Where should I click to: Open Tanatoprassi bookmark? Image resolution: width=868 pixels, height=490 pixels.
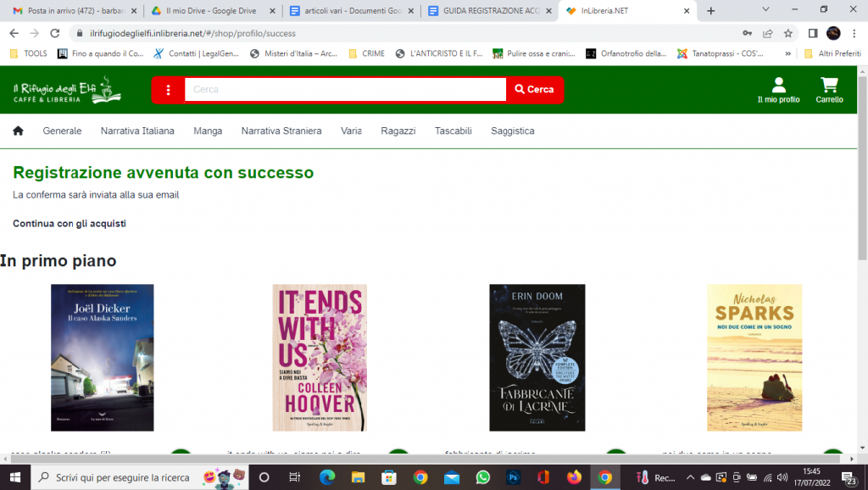click(x=721, y=53)
